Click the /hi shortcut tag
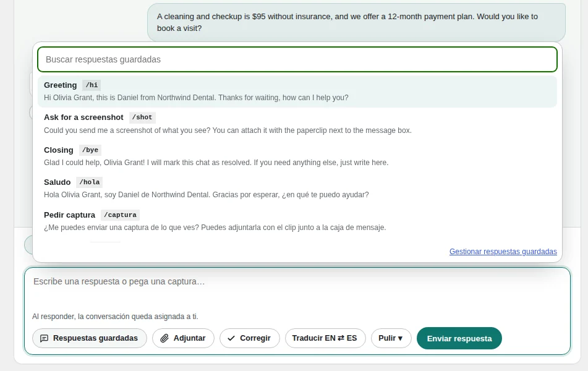This screenshot has width=588, height=371. [x=92, y=85]
